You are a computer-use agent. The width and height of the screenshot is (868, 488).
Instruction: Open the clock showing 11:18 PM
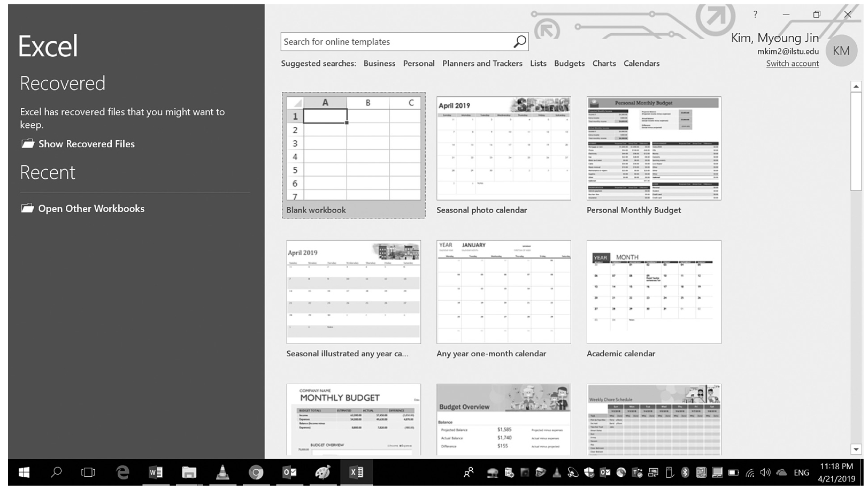[x=836, y=472]
